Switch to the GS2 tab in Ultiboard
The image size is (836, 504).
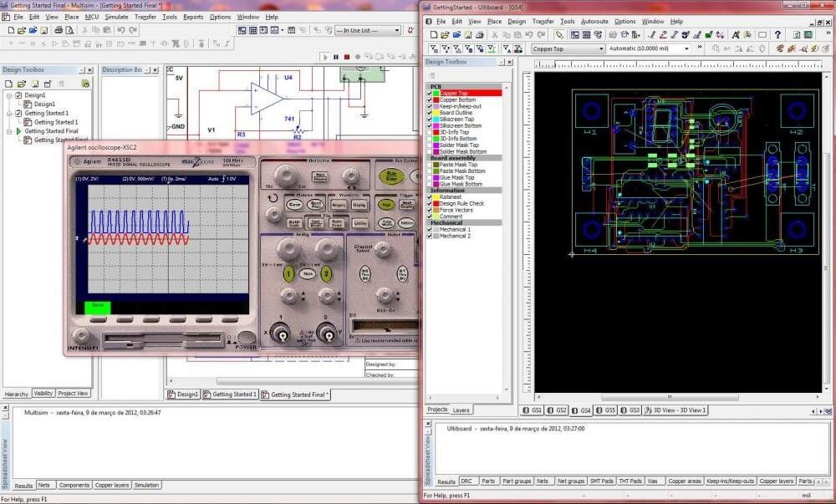point(558,410)
